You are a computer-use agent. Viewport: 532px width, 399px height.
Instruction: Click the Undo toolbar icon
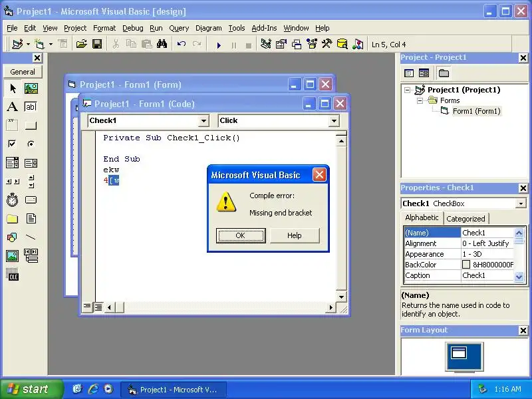182,44
